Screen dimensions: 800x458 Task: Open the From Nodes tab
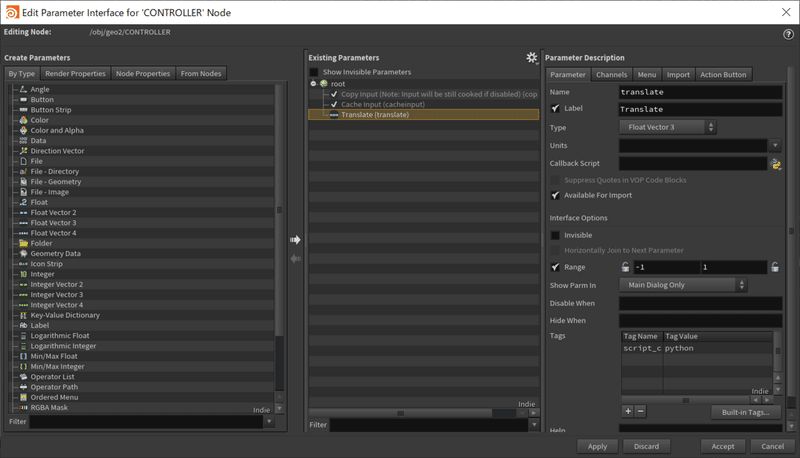pyautogui.click(x=201, y=73)
